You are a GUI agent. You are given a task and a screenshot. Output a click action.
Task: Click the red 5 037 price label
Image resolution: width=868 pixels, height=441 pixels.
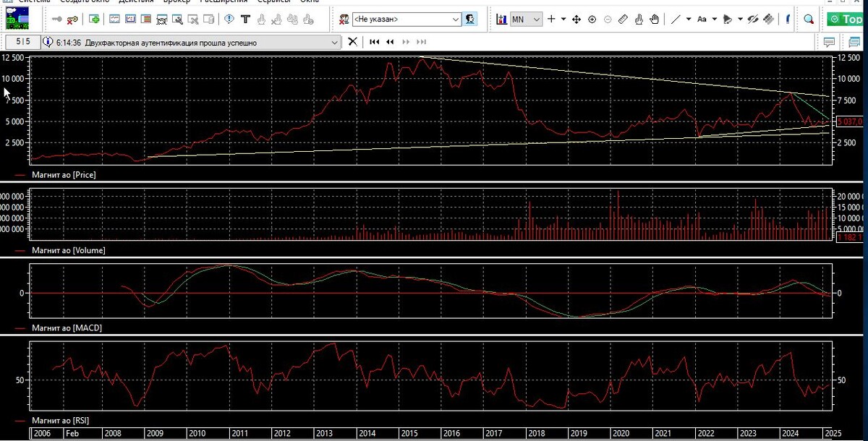[x=851, y=121]
